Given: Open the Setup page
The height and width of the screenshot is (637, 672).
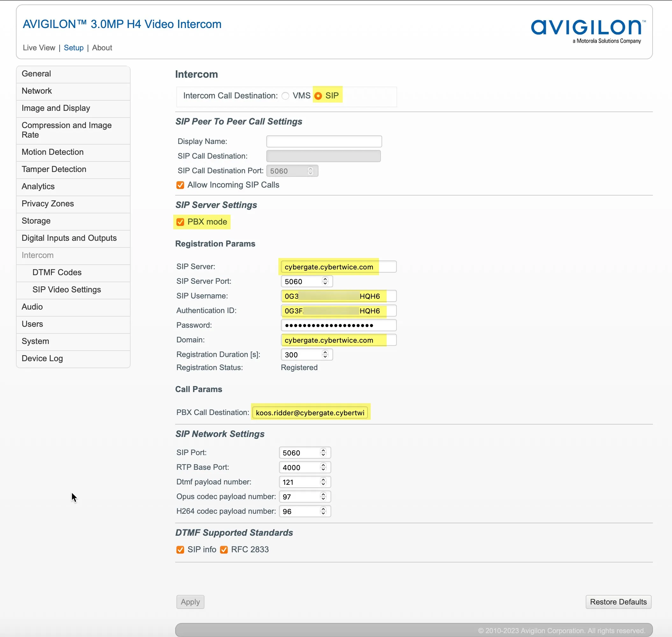Looking at the screenshot, I should (x=74, y=48).
